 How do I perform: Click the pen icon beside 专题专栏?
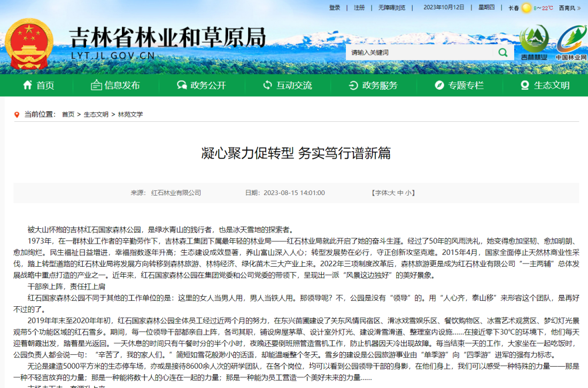click(x=439, y=85)
